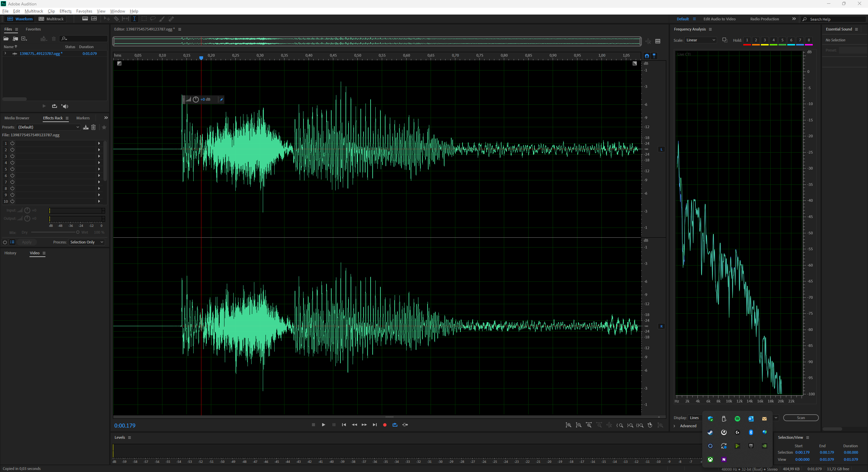Toggle loop playback button

(395, 425)
